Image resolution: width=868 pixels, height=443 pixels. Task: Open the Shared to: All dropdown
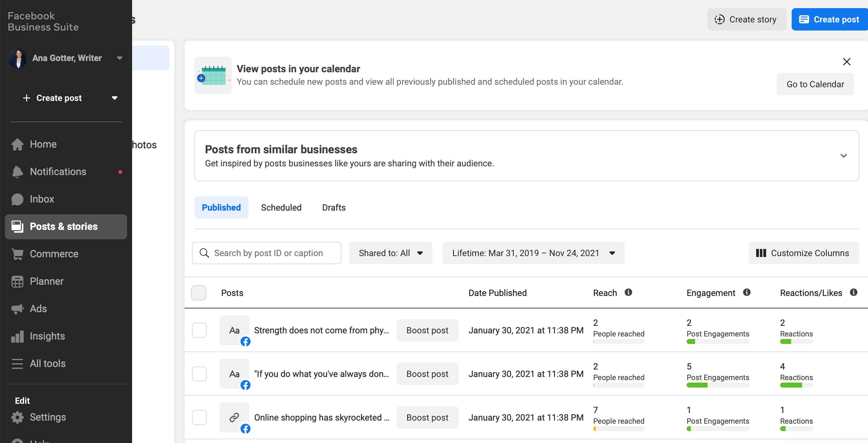pyautogui.click(x=390, y=253)
